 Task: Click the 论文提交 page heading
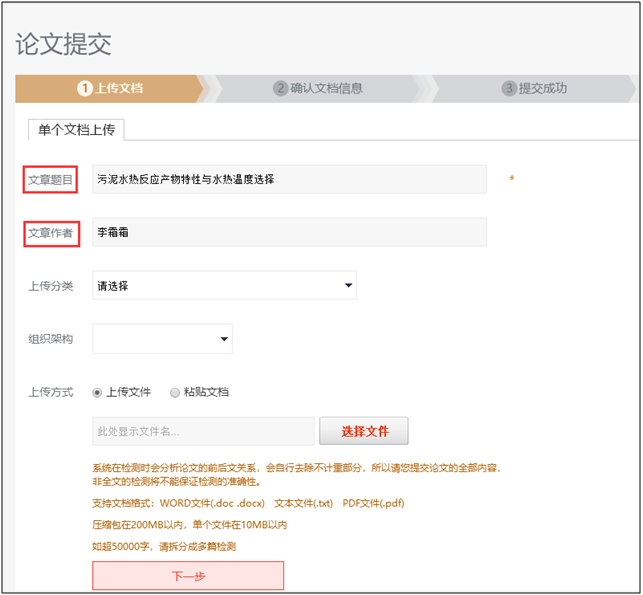click(64, 44)
